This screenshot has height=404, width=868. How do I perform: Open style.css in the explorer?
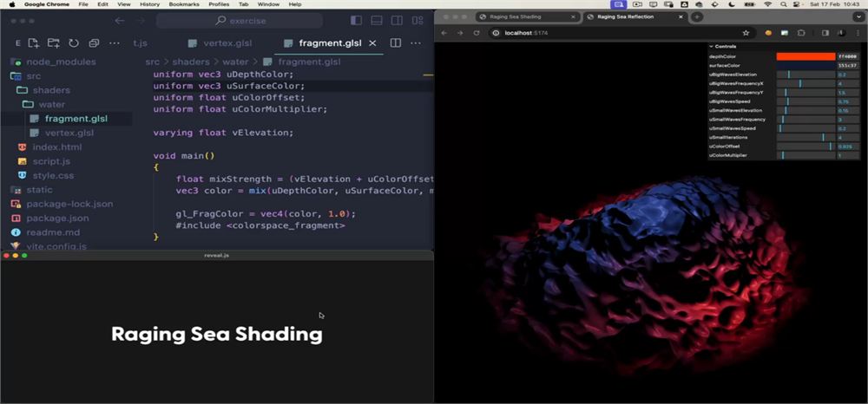(53, 175)
